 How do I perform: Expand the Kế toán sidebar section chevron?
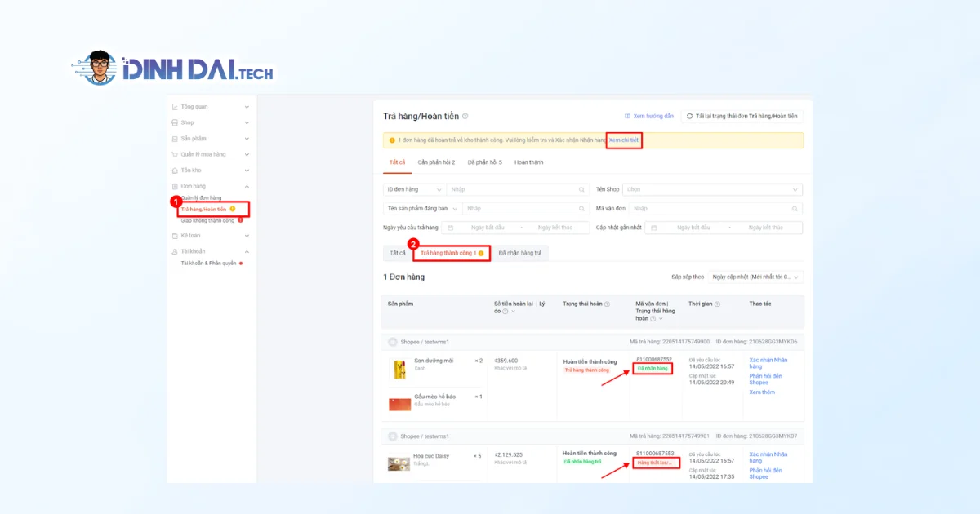[x=247, y=235]
